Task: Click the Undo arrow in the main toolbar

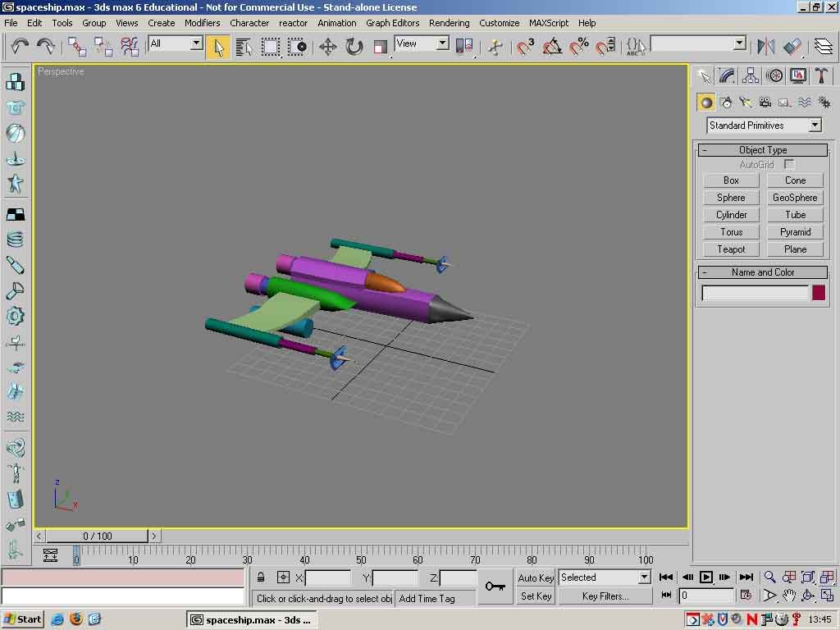Action: click(x=20, y=47)
